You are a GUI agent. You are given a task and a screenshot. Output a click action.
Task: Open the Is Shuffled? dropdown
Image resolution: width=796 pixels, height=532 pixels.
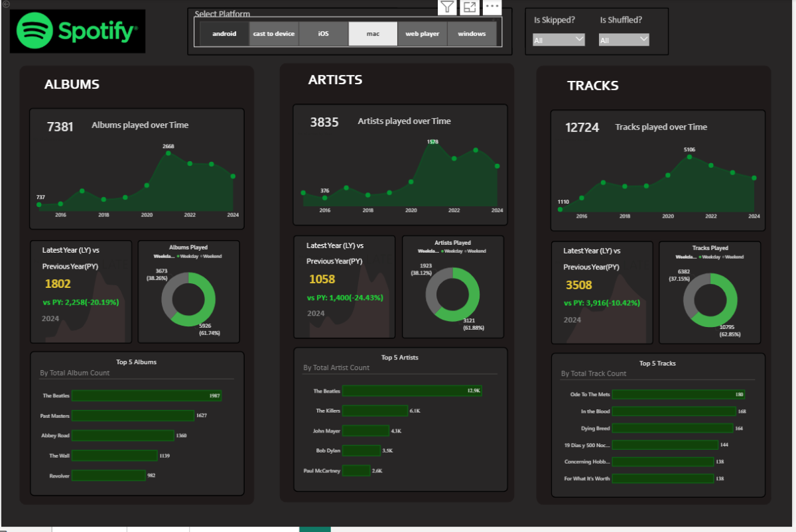coord(624,40)
